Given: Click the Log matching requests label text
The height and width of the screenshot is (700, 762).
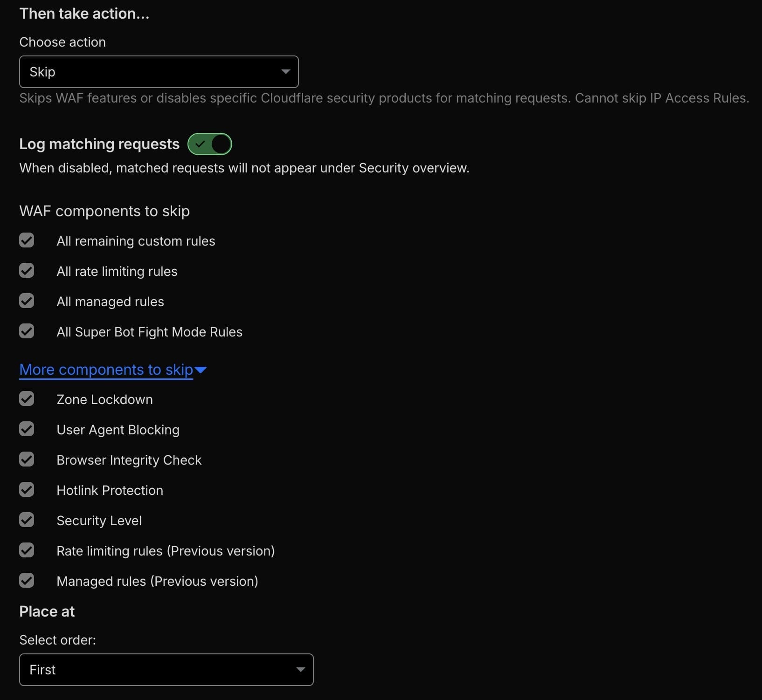Looking at the screenshot, I should (x=99, y=144).
